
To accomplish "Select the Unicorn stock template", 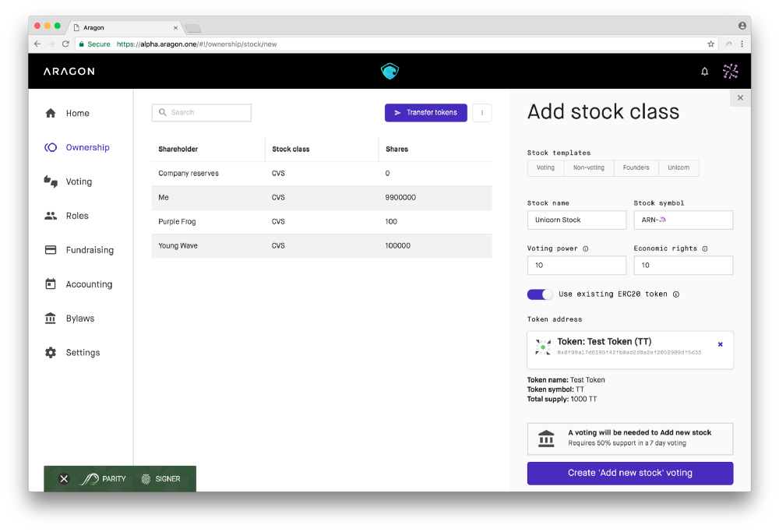I will 679,168.
